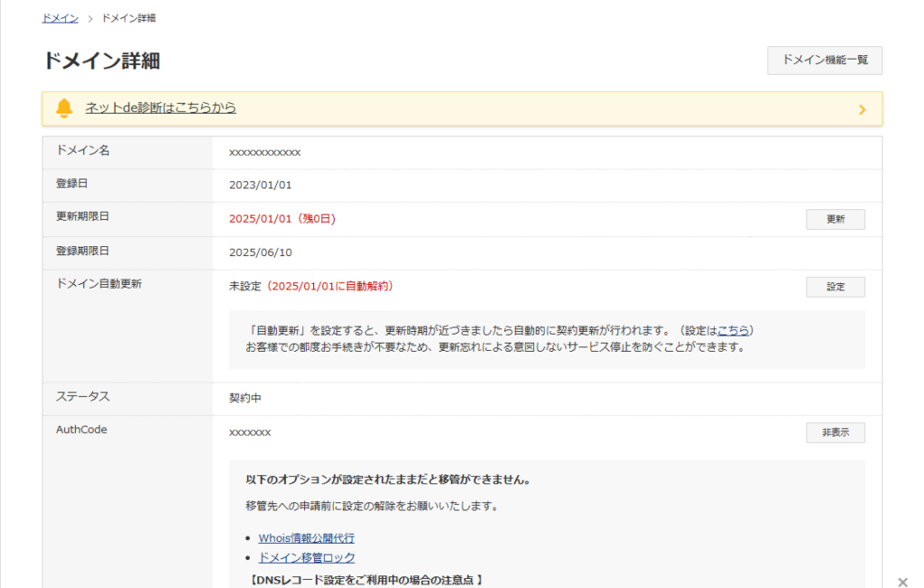This screenshot has height=588, width=924.
Task: Click the right chevron on the diagnosis banner
Action: point(862,109)
